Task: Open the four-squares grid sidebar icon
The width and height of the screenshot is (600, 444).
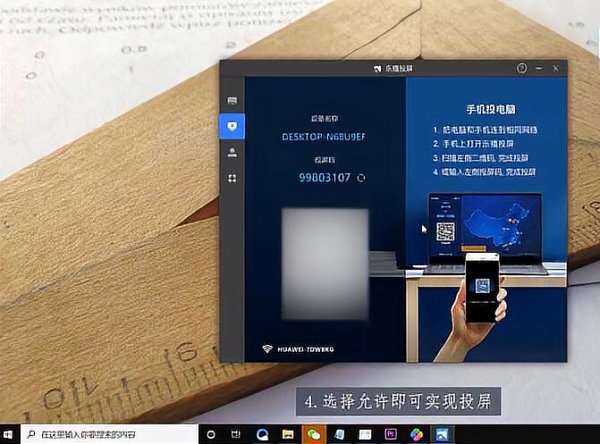Action: [233, 178]
